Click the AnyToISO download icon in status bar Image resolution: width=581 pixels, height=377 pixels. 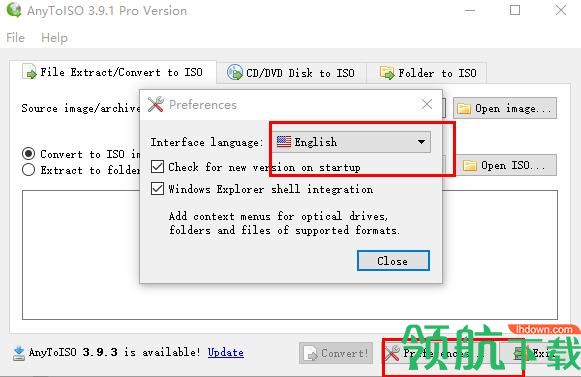point(19,353)
